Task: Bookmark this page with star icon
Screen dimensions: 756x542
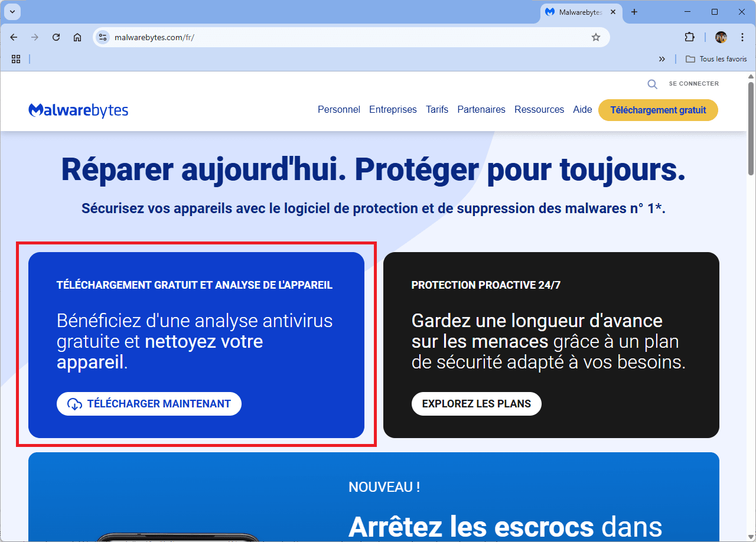Action: (x=596, y=37)
